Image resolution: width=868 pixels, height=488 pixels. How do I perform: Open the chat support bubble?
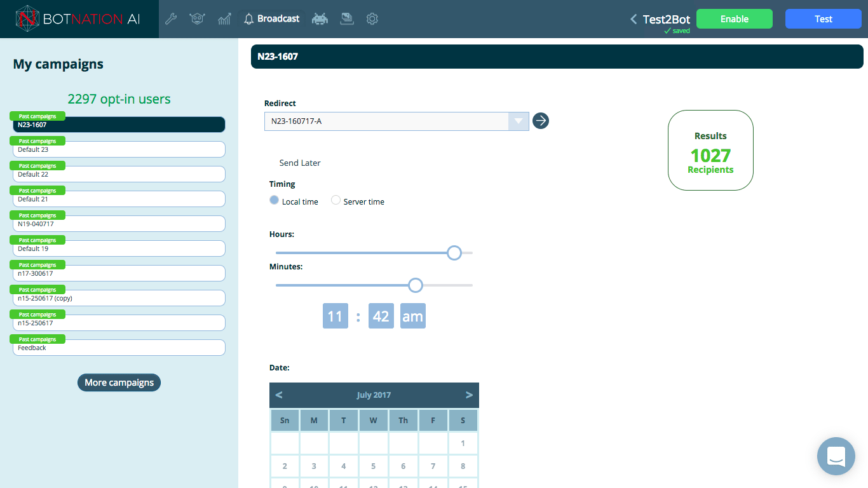click(836, 456)
